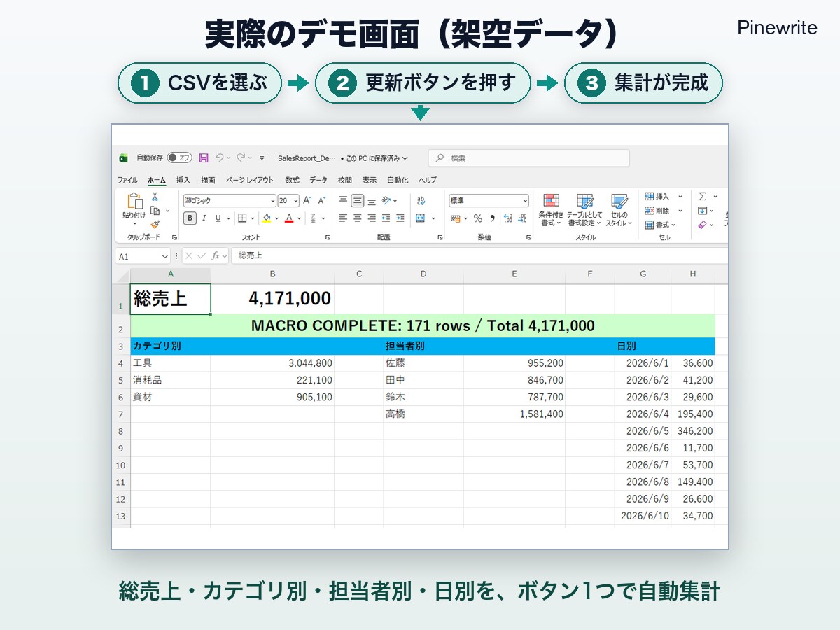The width and height of the screenshot is (840, 630).
Task: Click the 自動化 ribbon tab
Action: (398, 181)
